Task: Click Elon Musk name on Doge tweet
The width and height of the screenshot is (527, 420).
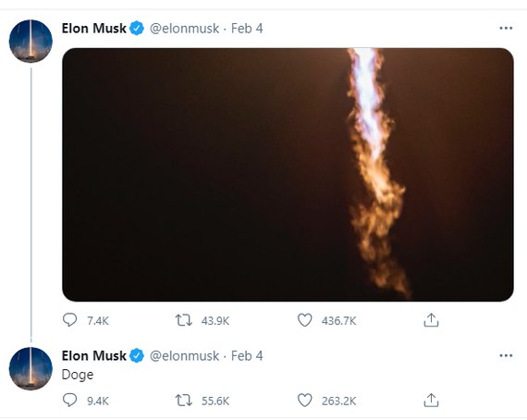Action: click(93, 355)
